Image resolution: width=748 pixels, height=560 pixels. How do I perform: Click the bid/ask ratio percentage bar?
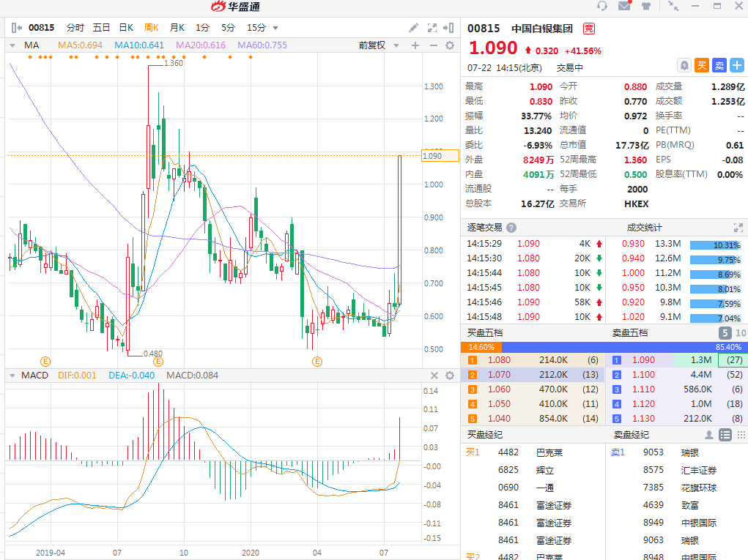pos(604,347)
